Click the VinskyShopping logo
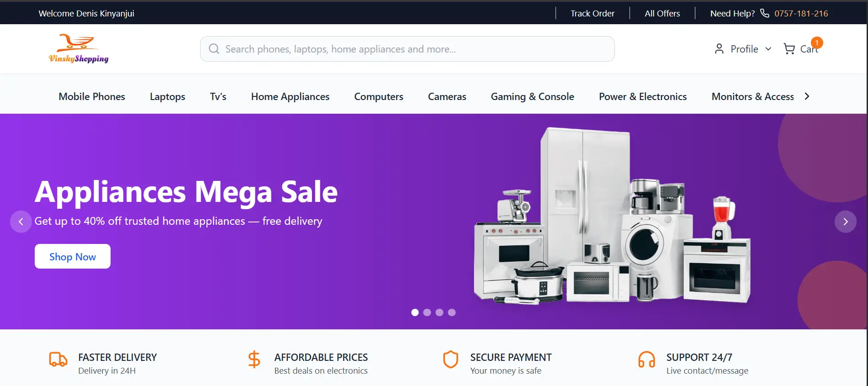The width and height of the screenshot is (868, 386). pos(79,48)
